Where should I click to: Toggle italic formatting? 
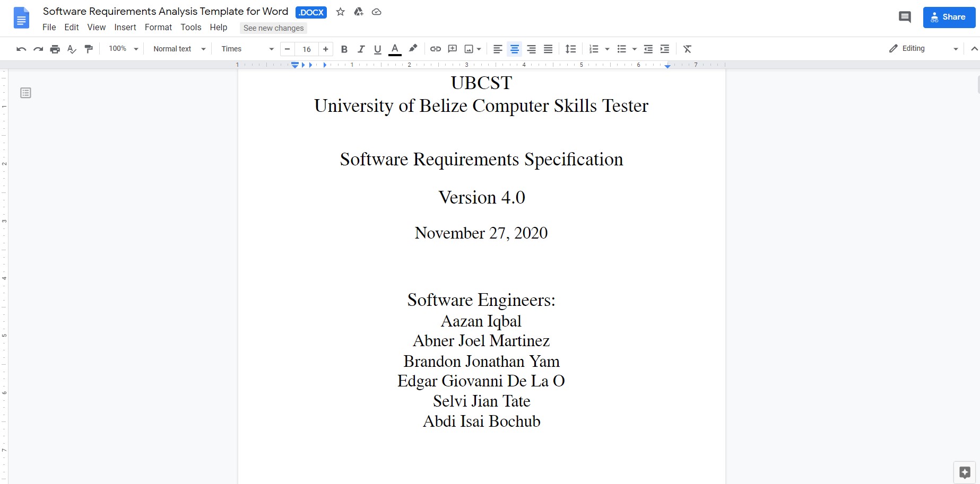361,49
